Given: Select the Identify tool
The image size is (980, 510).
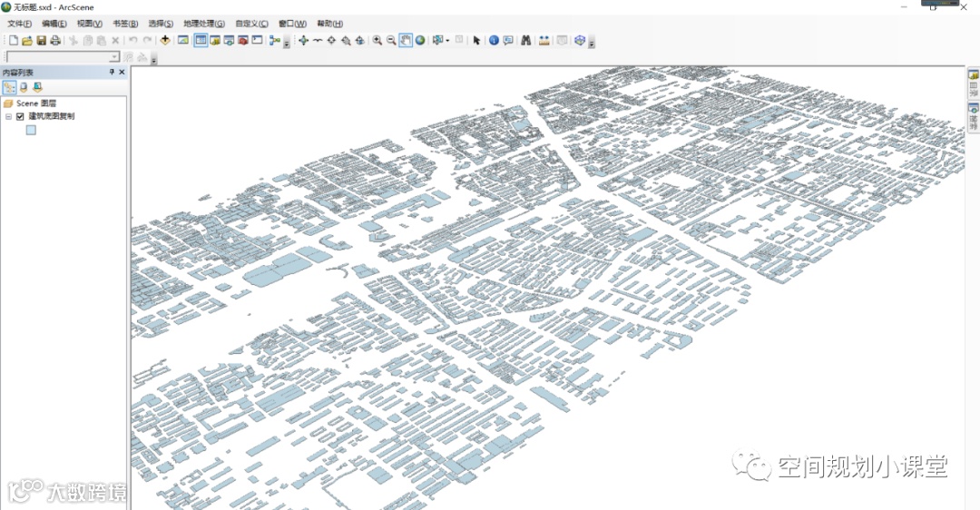Looking at the screenshot, I should [494, 40].
